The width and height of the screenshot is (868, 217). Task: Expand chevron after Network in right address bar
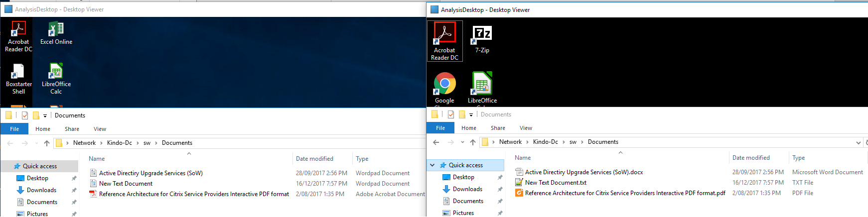coord(527,142)
